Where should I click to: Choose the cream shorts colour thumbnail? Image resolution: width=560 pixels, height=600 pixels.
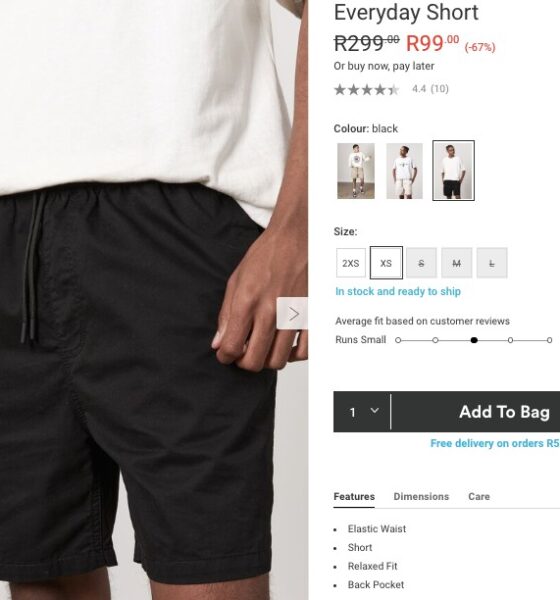405,171
